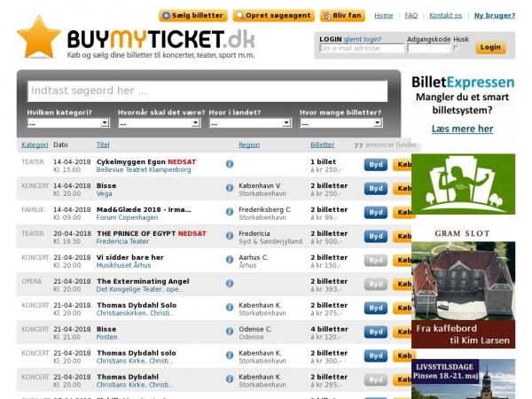Click glemt login link
The width and height of the screenshot is (532, 399).
pyautogui.click(x=363, y=39)
